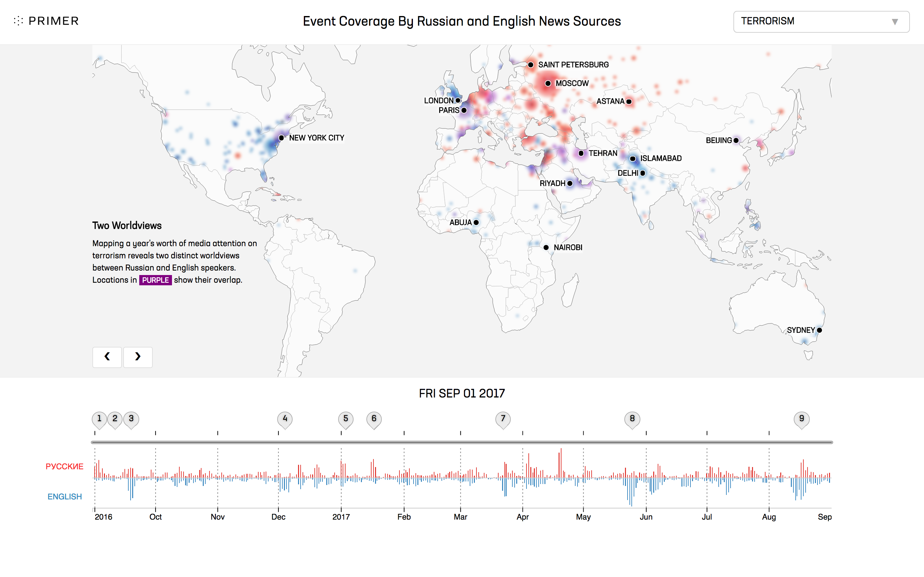Open event pin number 8
924x577 pixels.
[x=632, y=419]
